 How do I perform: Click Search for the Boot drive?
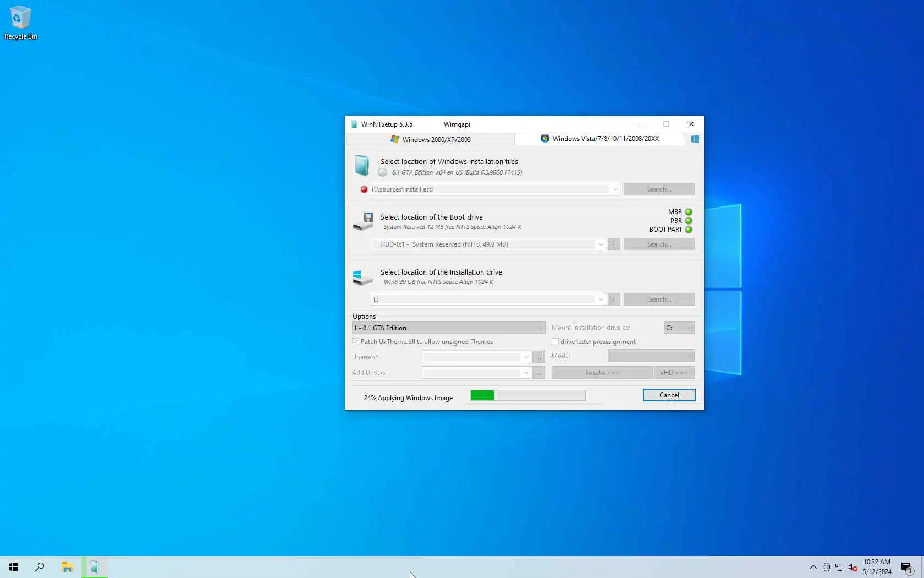[x=659, y=244]
